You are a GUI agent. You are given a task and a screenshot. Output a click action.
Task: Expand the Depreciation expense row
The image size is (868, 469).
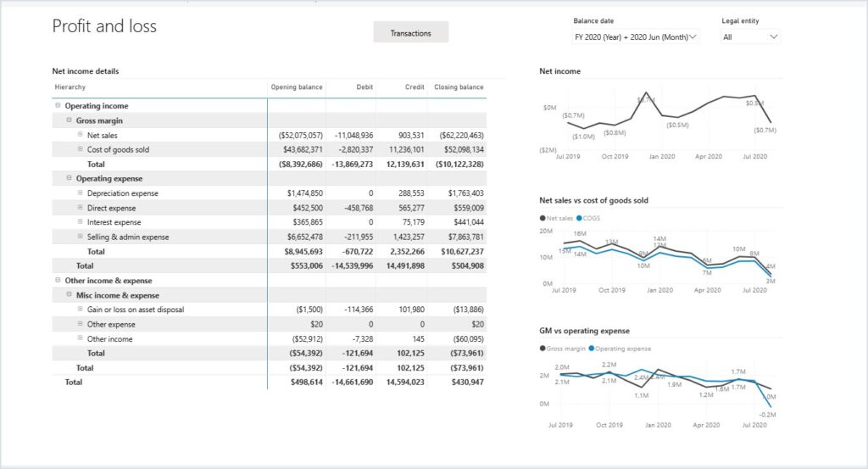tap(81, 193)
